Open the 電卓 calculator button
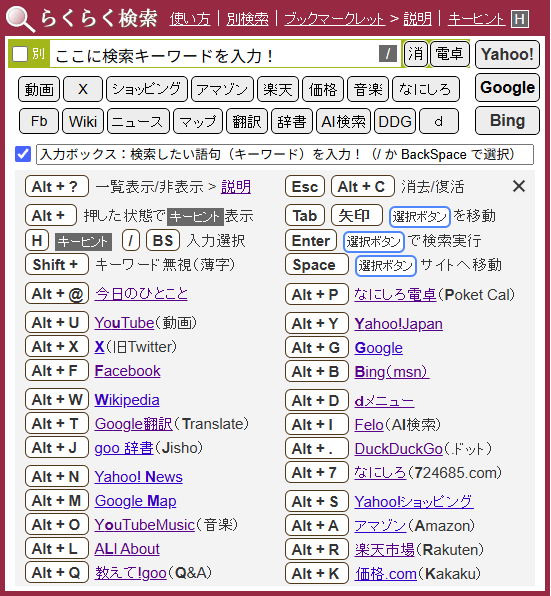 coord(450,54)
